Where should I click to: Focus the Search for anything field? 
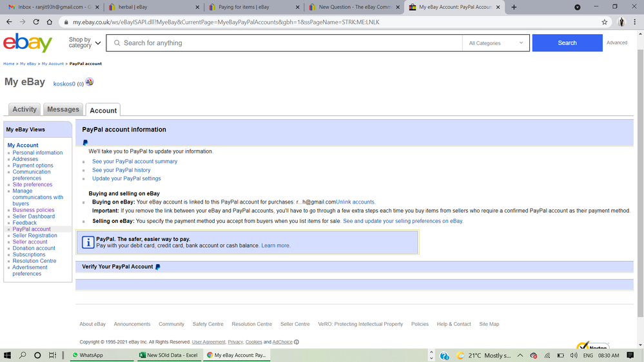tap(284, 43)
